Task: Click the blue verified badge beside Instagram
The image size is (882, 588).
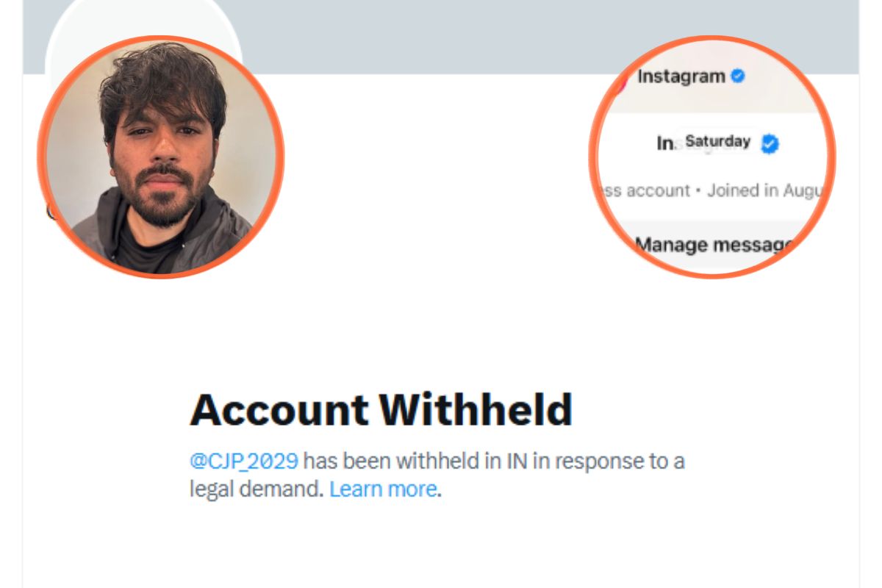Action: (737, 75)
